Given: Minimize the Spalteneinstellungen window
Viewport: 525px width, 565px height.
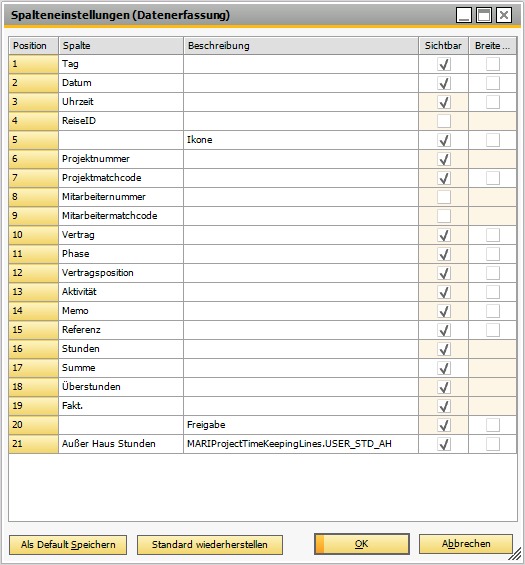Looking at the screenshot, I should point(464,15).
